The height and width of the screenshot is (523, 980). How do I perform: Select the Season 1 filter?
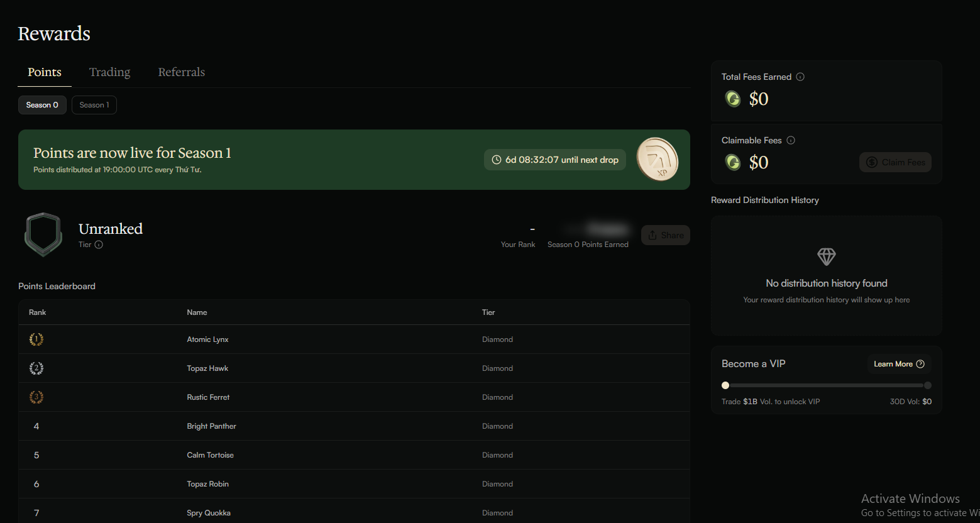[x=94, y=105]
